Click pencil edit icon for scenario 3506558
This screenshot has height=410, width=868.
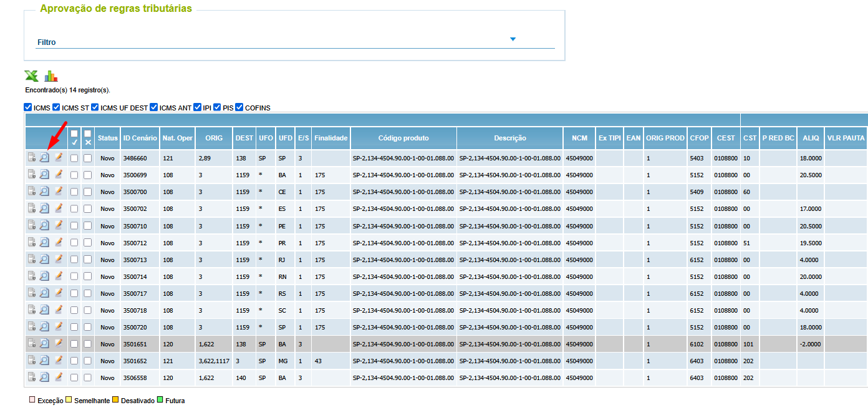click(59, 377)
